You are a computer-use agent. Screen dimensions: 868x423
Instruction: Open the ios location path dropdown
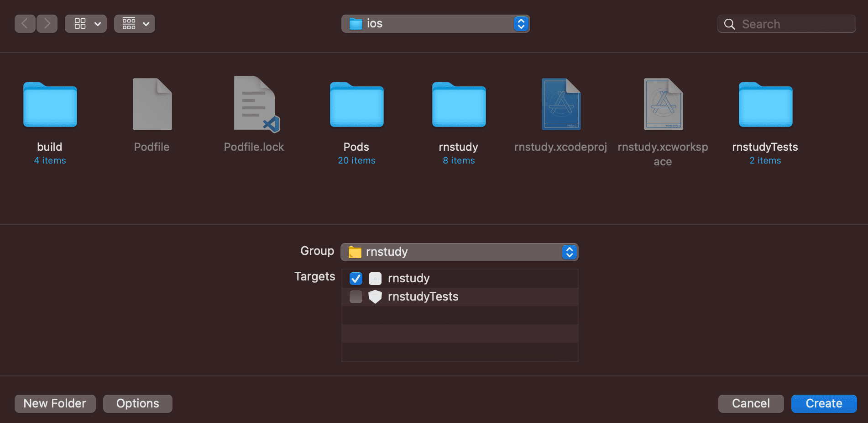tap(435, 24)
